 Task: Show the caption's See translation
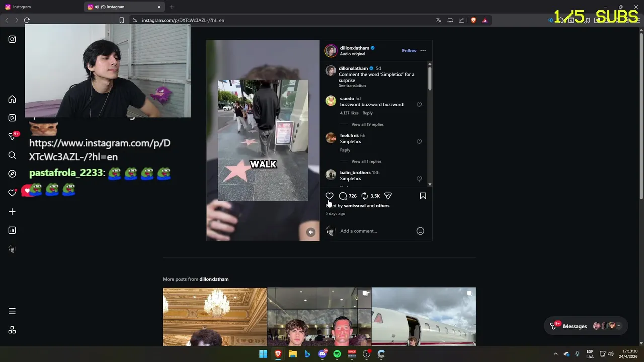pos(352,86)
